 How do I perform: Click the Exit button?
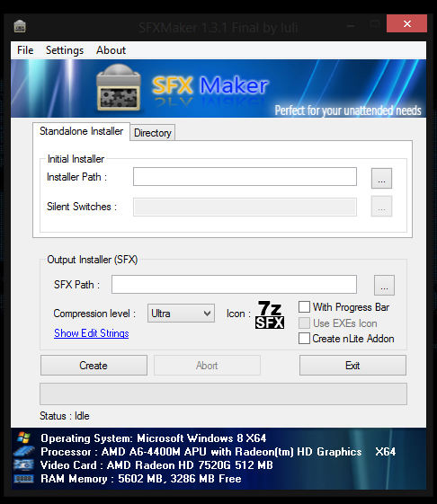coord(352,365)
